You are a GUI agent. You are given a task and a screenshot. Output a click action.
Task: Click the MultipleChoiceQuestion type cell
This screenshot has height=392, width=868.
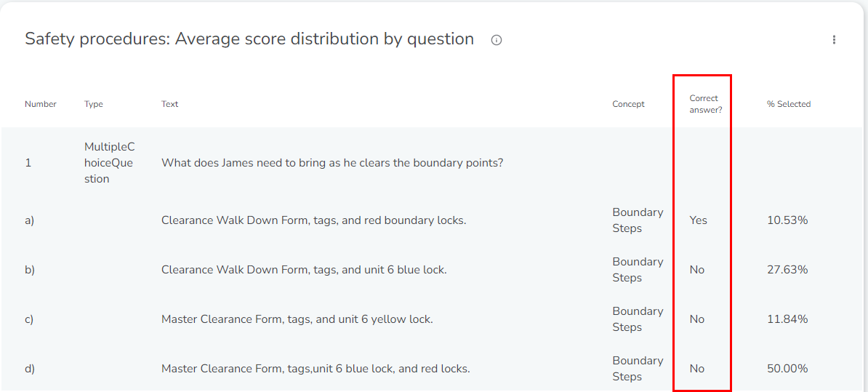pyautogui.click(x=110, y=163)
